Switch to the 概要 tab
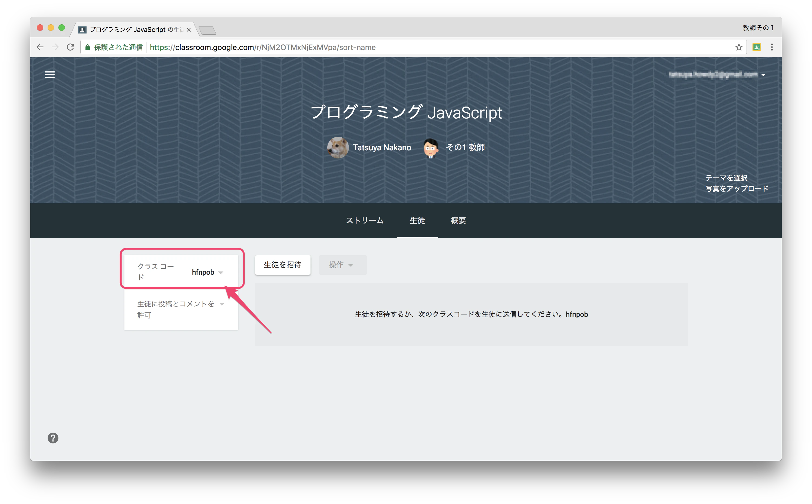Viewport: 812px width, 504px height. (x=458, y=220)
